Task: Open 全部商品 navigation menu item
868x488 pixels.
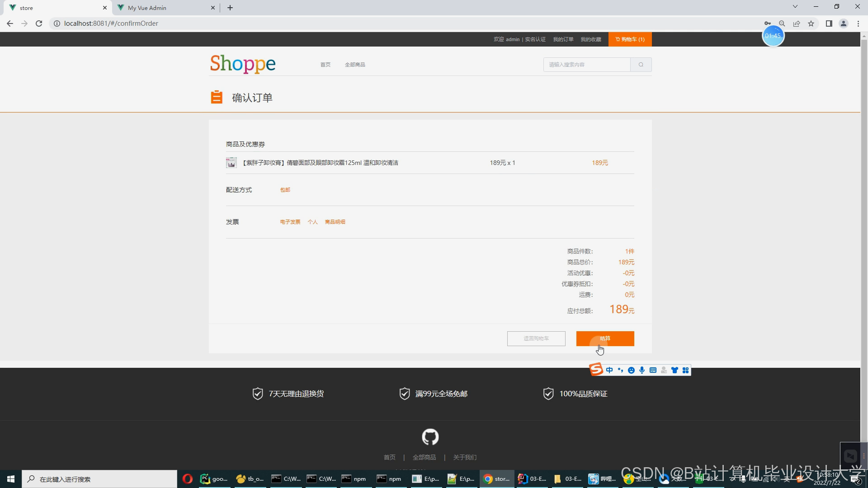Action: click(x=355, y=65)
